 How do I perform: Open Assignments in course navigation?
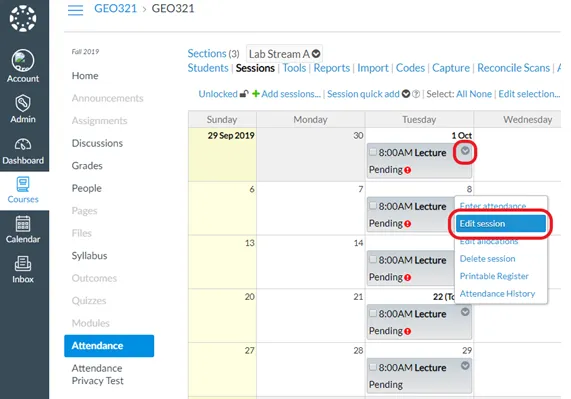[x=99, y=121]
